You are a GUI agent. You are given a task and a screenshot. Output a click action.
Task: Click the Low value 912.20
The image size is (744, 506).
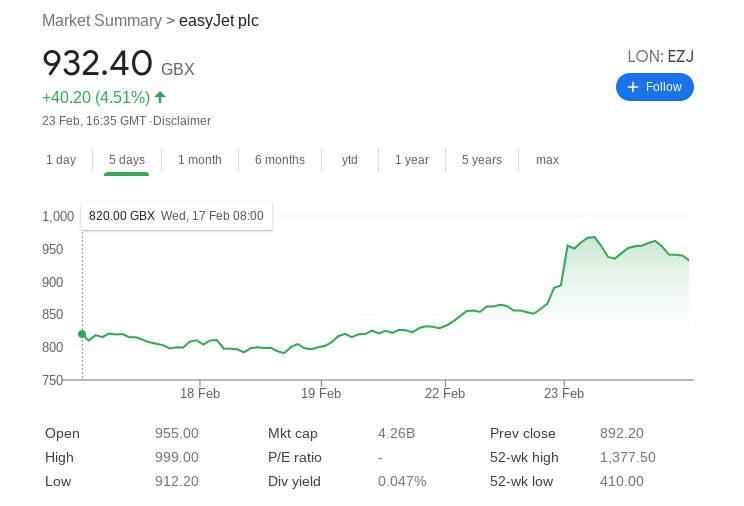[177, 481]
